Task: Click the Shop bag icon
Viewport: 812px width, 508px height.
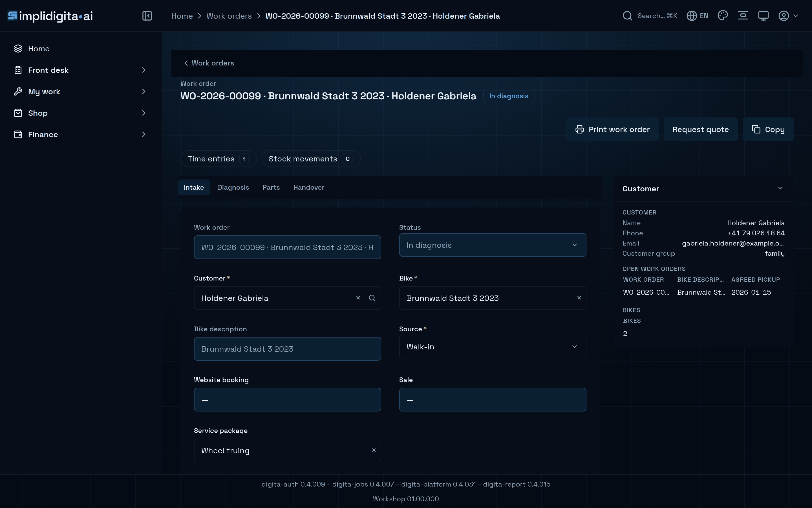Action: (18, 113)
